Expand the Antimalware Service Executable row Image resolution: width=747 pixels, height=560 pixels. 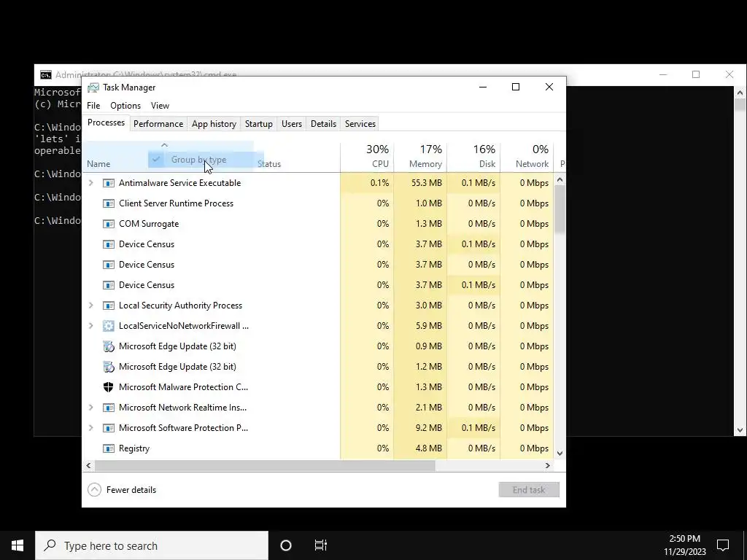(91, 183)
